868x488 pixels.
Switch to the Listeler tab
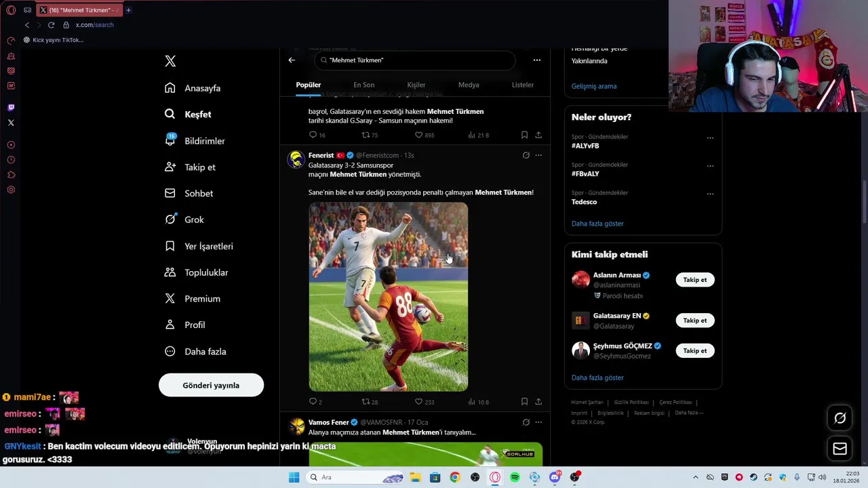point(523,85)
